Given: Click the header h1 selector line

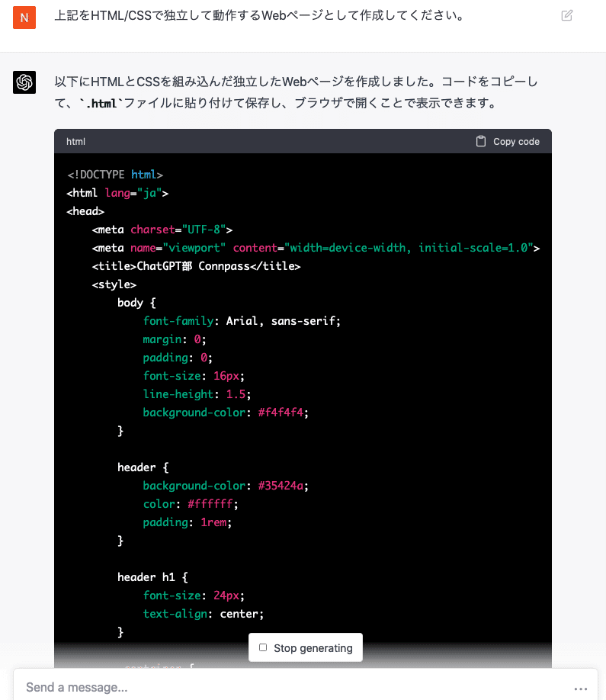Looking at the screenshot, I should 152,577.
